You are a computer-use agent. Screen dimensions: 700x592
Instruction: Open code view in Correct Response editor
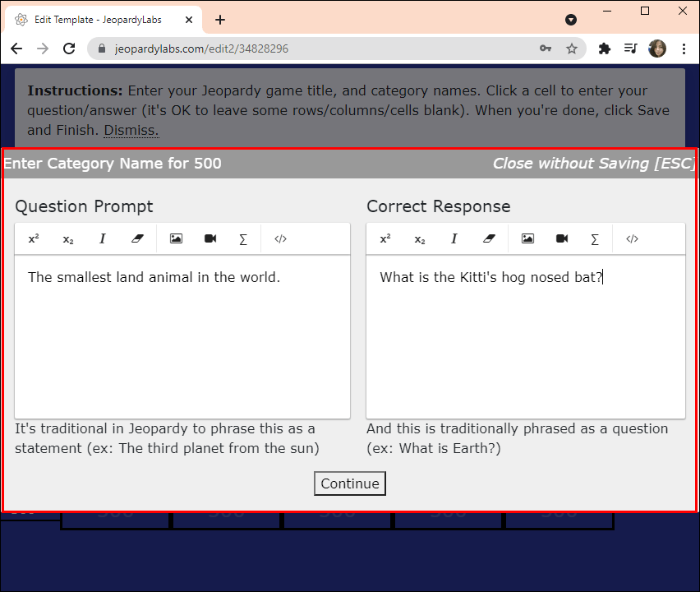(x=632, y=239)
